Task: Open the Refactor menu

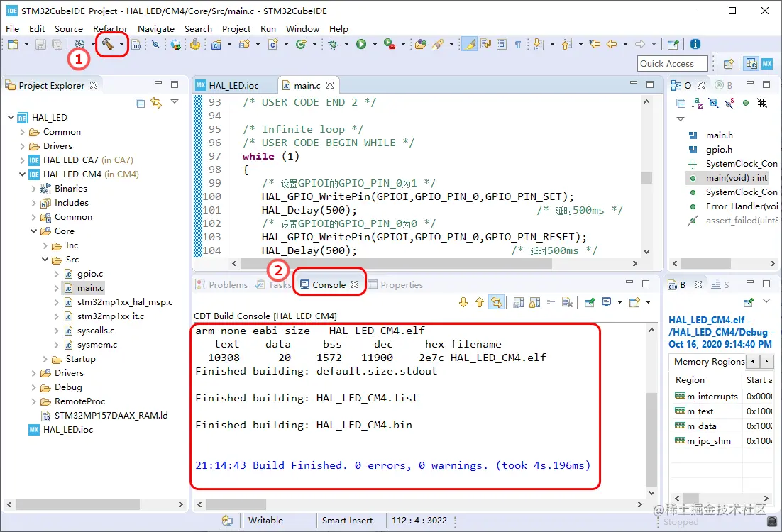Action: tap(110, 29)
